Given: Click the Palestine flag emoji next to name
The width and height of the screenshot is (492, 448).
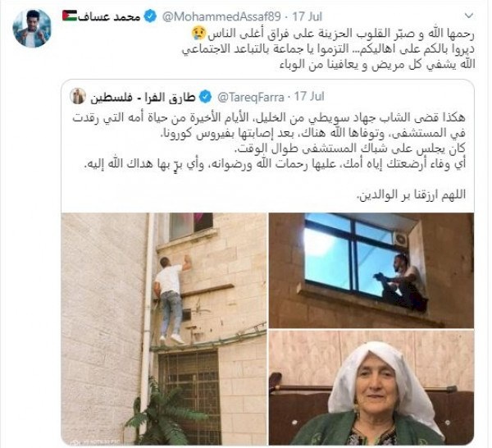Looking at the screenshot, I should click(70, 16).
